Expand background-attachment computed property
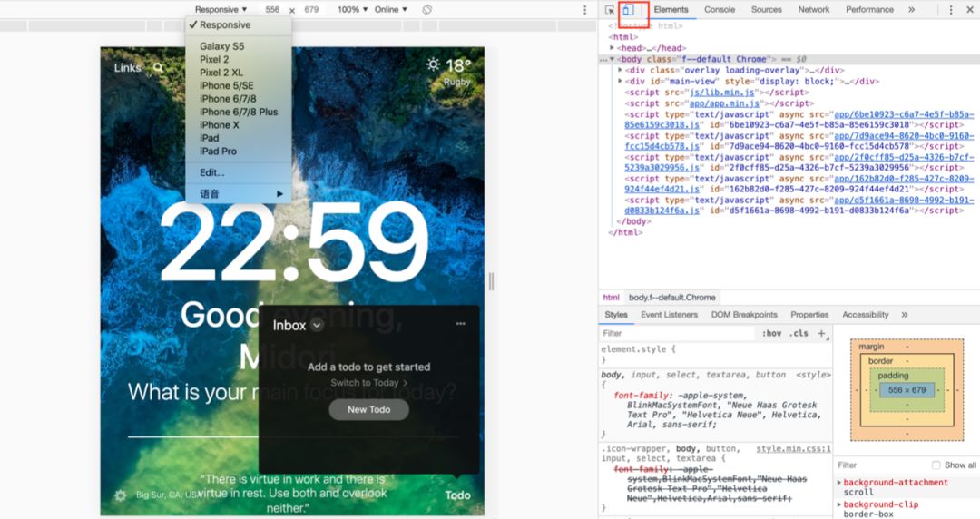 (x=839, y=482)
